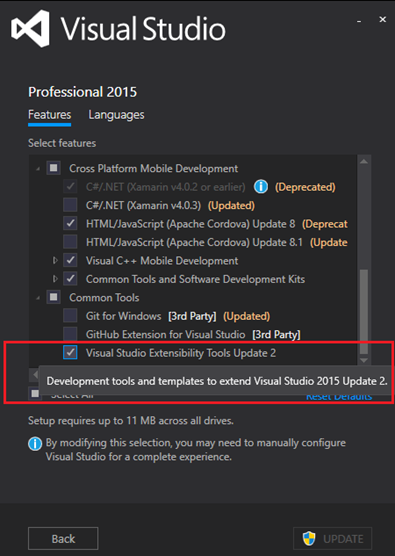Switch to the Languages tab
Image resolution: width=395 pixels, height=556 pixels.
[x=116, y=115]
